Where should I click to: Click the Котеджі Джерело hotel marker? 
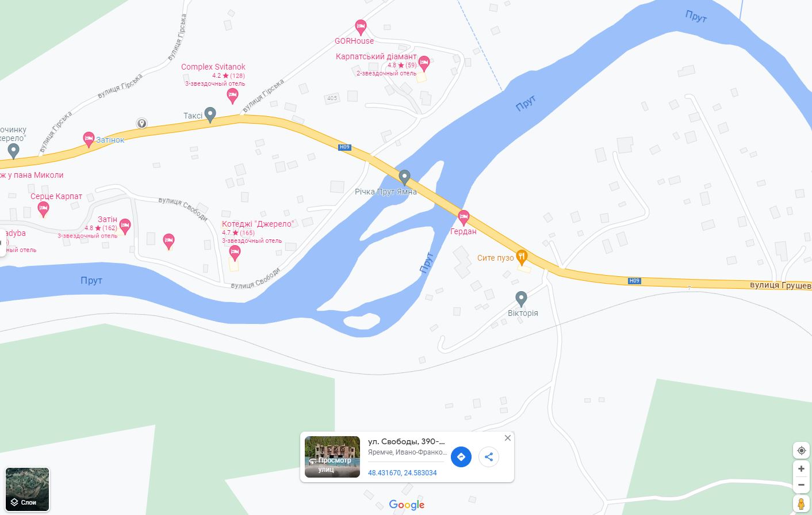coord(235,252)
